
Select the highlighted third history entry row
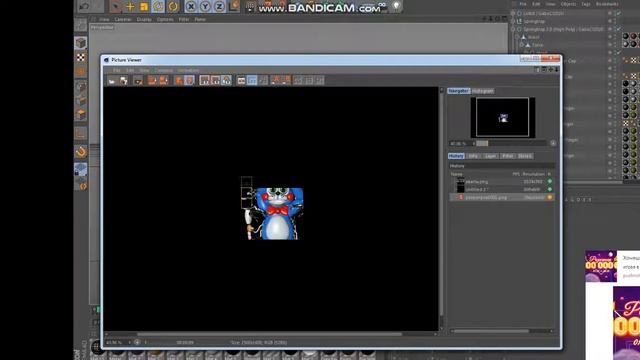click(x=502, y=197)
